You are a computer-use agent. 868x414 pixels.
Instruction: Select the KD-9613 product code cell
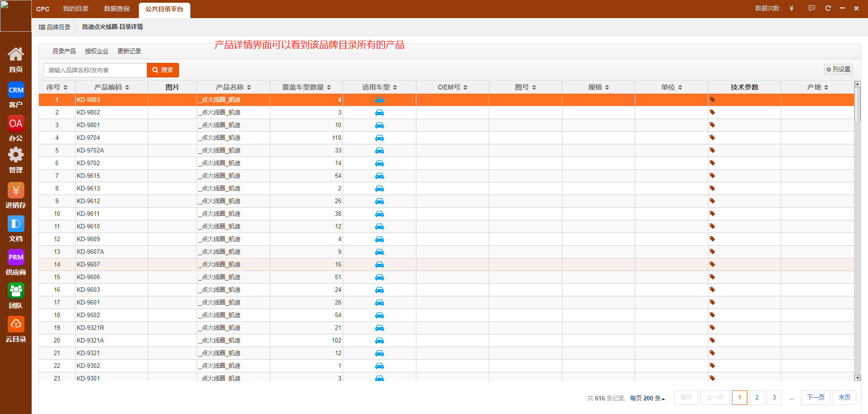(112, 188)
